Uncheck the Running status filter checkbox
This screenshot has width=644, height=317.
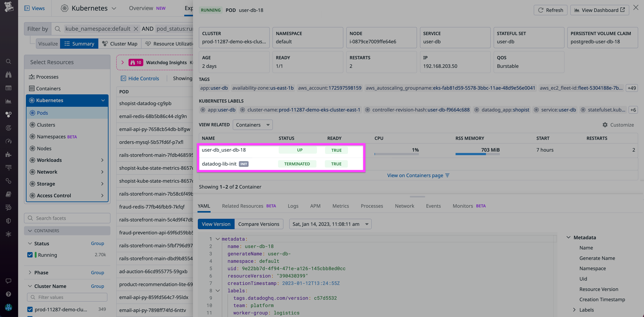30,255
